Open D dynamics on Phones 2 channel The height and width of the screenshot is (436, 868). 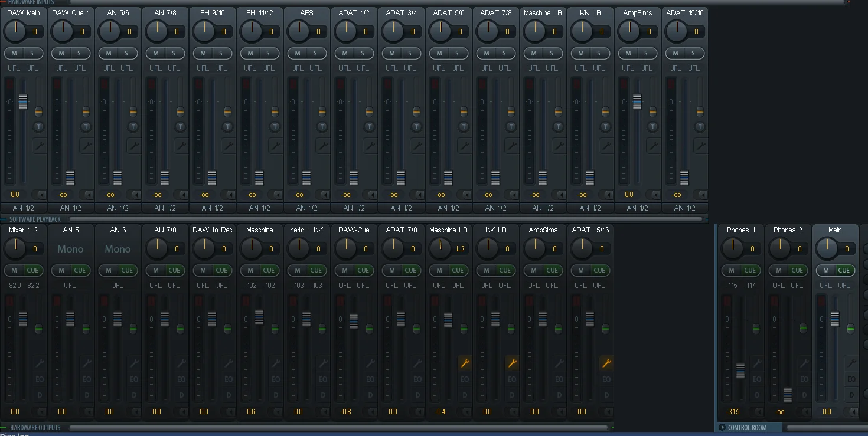804,395
